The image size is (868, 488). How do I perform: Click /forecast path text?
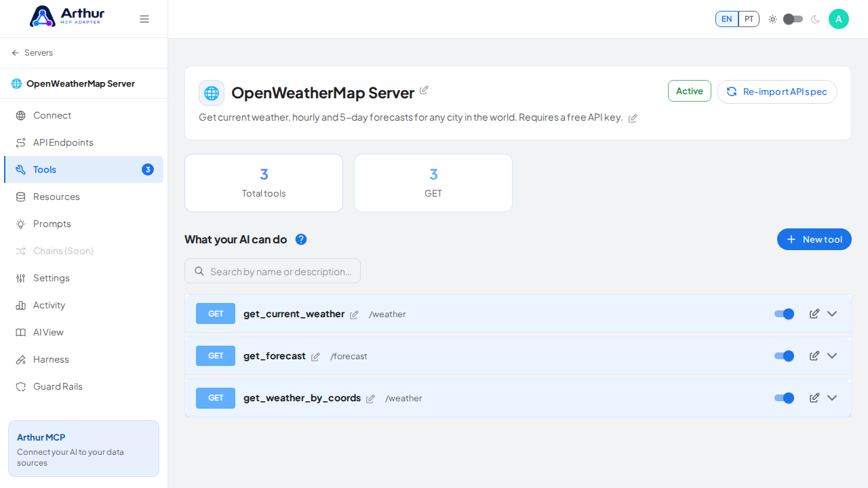tap(349, 357)
